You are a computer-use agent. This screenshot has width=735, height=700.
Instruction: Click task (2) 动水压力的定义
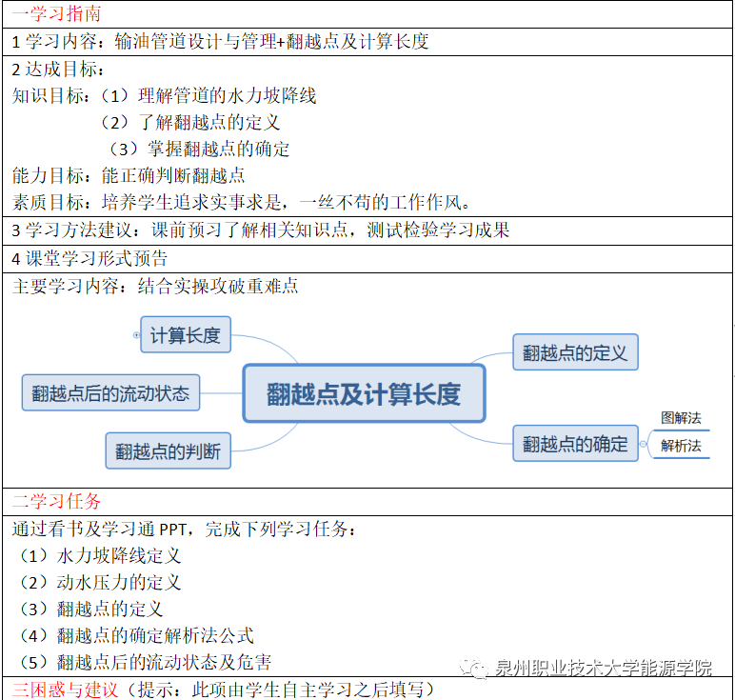(x=101, y=582)
